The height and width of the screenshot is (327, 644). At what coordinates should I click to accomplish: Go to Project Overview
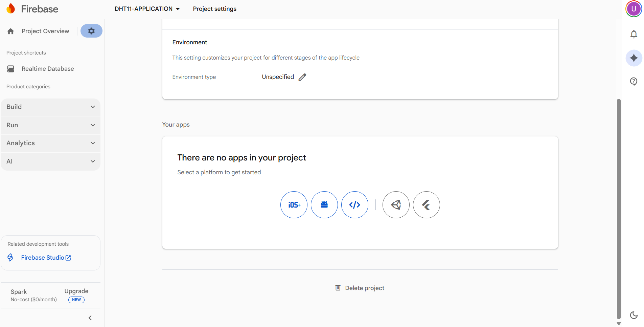45,31
